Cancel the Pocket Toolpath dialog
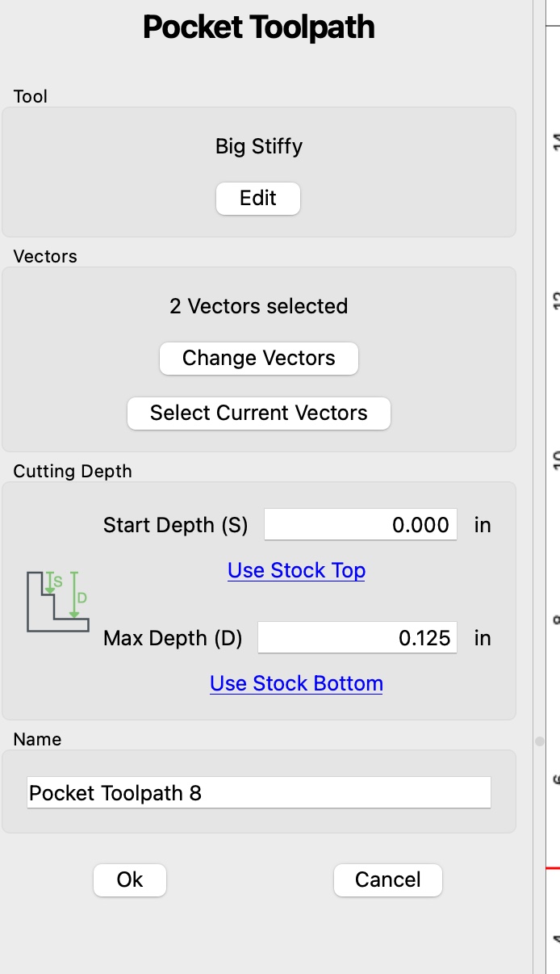The width and height of the screenshot is (560, 974). [x=388, y=880]
